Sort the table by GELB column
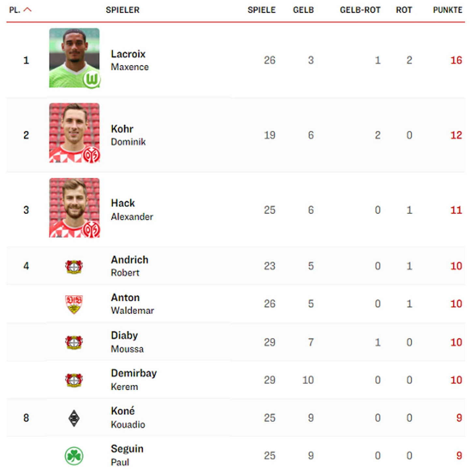The width and height of the screenshot is (476, 473). 303,10
